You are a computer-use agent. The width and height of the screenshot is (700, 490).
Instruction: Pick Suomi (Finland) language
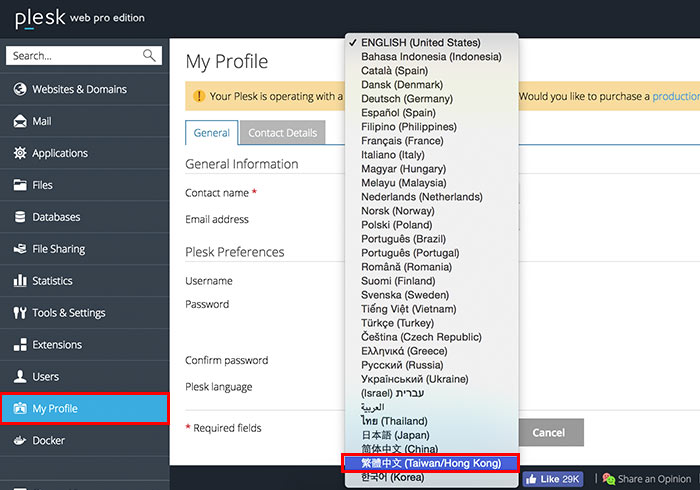click(431, 281)
